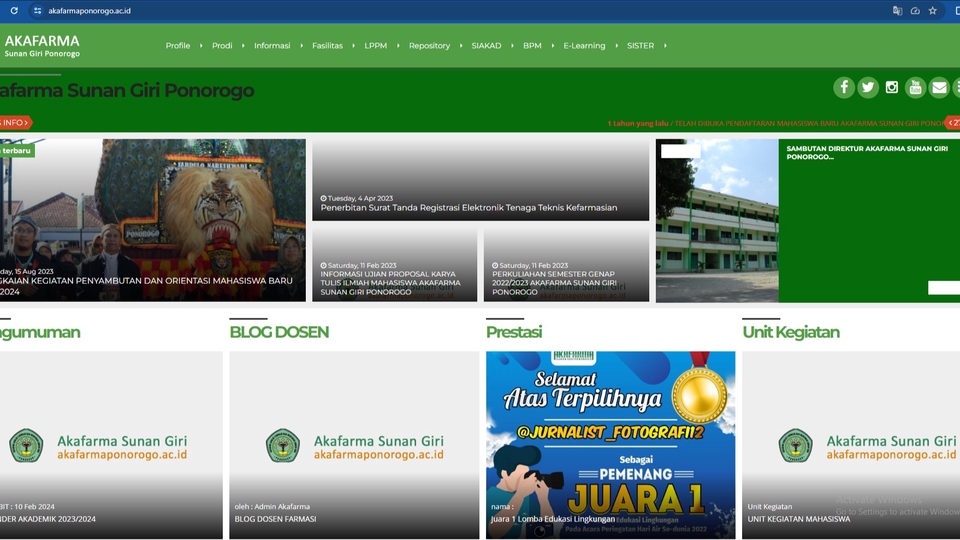Open the LPPM menu
This screenshot has height=540, width=960.
[375, 45]
